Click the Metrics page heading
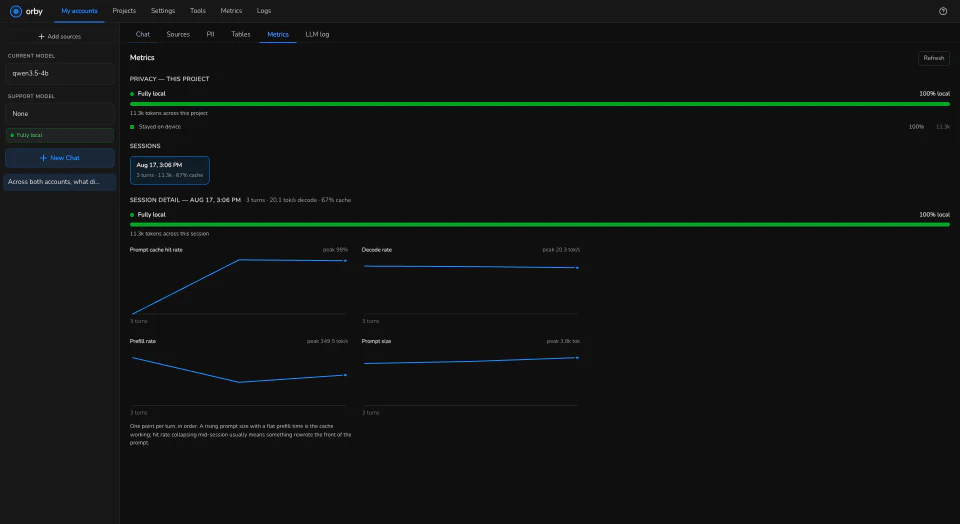Image resolution: width=960 pixels, height=524 pixels. click(x=142, y=58)
